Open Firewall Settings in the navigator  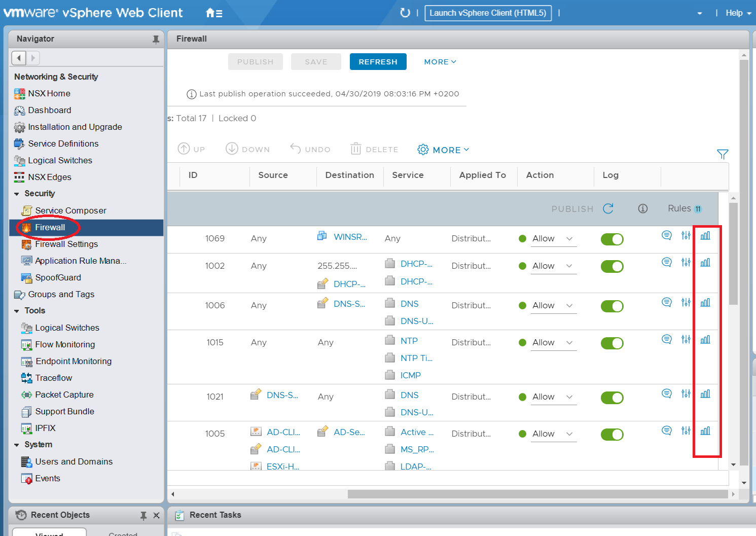tap(66, 244)
